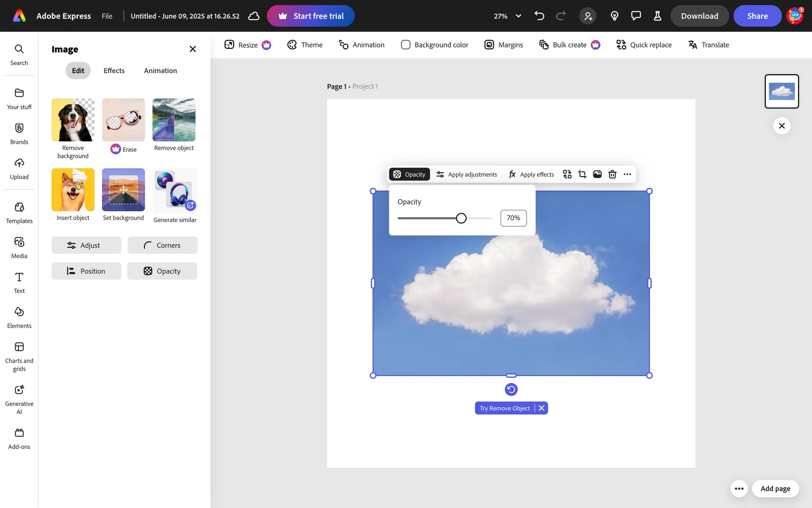Open more options beside Add page

[739, 489]
